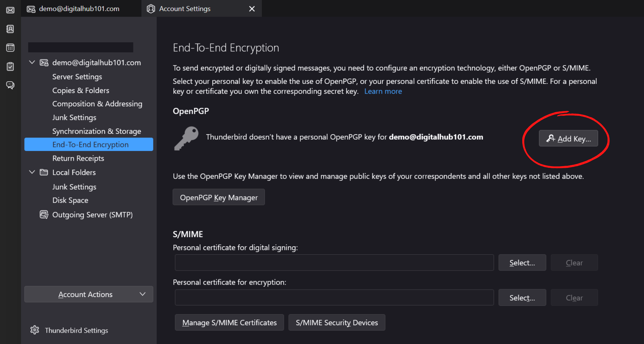Screen dimensions: 644x344
Task: Click the End-To-End Encryption heading
Action: click(x=226, y=48)
